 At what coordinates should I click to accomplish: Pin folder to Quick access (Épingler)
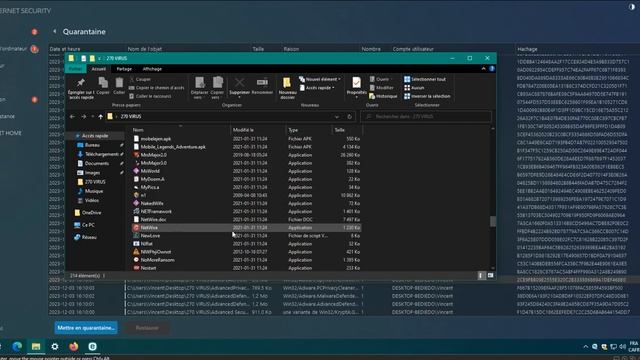pyautogui.click(x=81, y=88)
